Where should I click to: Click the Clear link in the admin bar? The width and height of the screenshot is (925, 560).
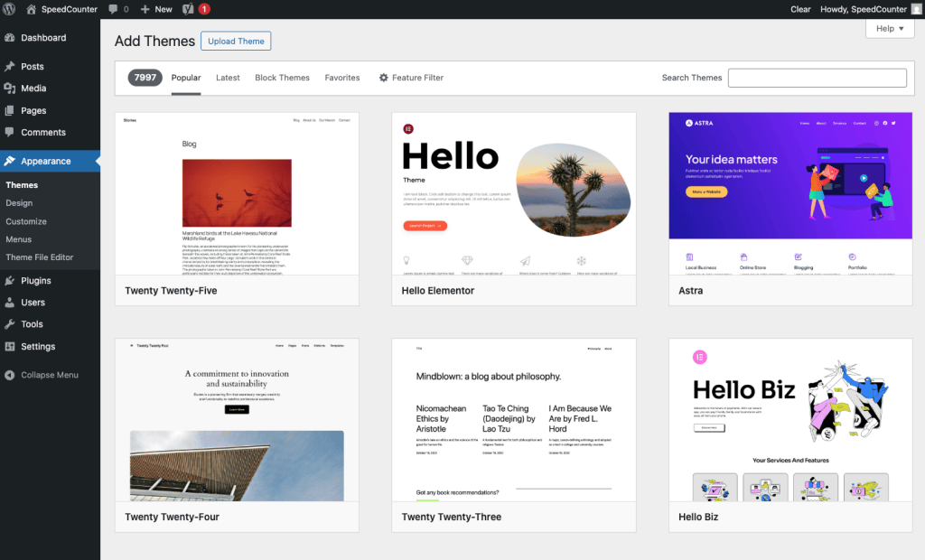tap(799, 9)
